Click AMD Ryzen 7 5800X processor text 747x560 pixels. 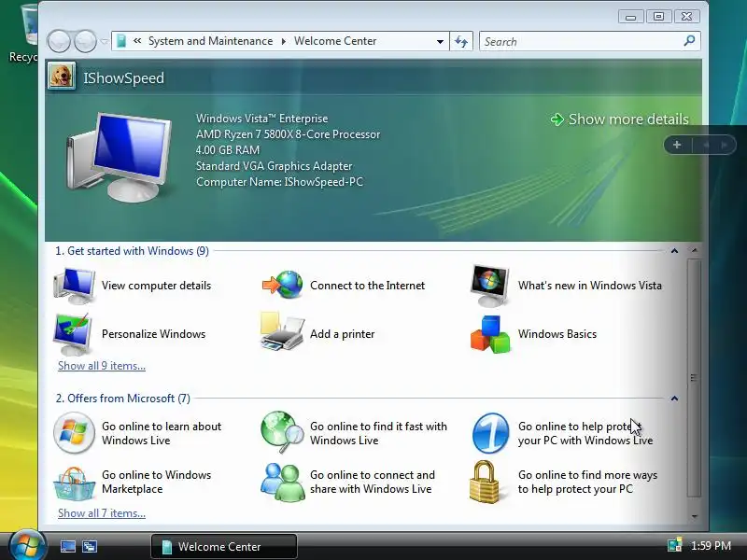[x=288, y=134]
